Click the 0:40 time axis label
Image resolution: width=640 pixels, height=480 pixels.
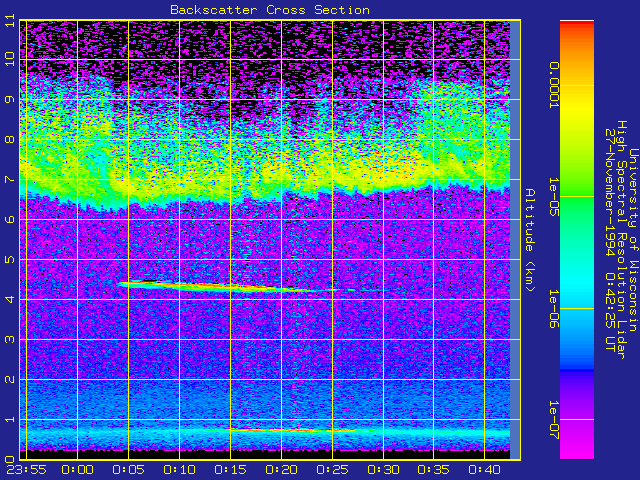coord(484,470)
